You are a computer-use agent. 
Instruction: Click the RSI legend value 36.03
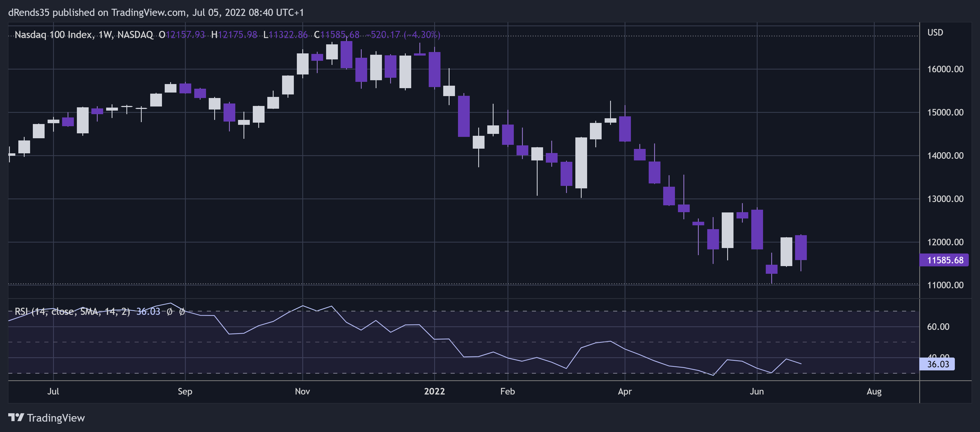[x=148, y=311]
